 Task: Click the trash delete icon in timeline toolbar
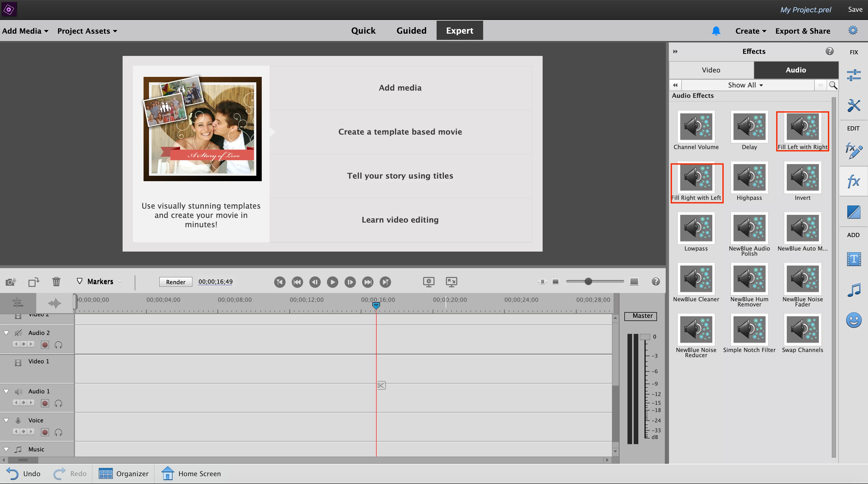[x=56, y=282]
